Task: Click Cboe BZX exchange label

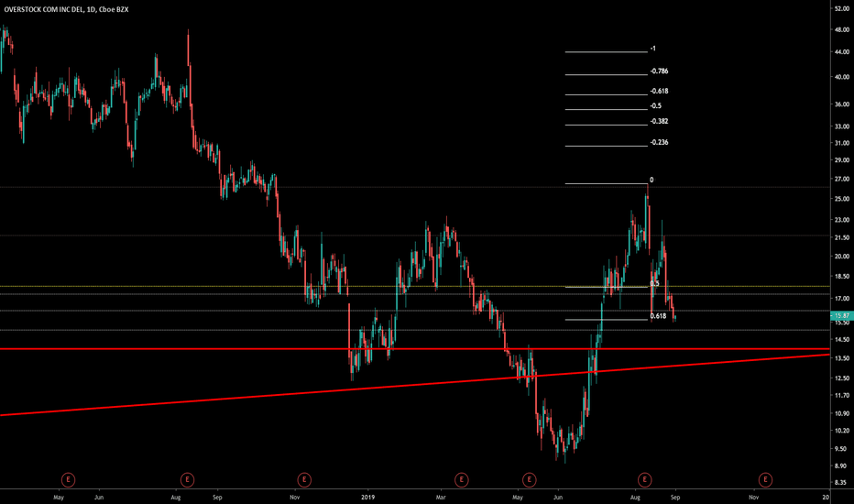Action: tap(114, 9)
